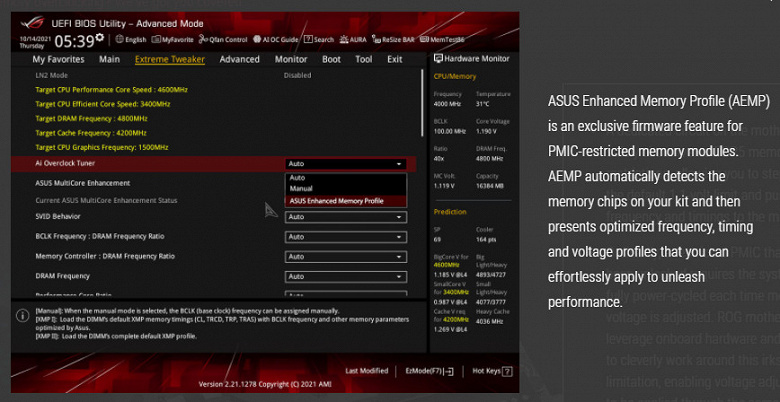The width and height of the screenshot is (780, 402).
Task: Go to the Advanced tab
Action: click(x=239, y=59)
